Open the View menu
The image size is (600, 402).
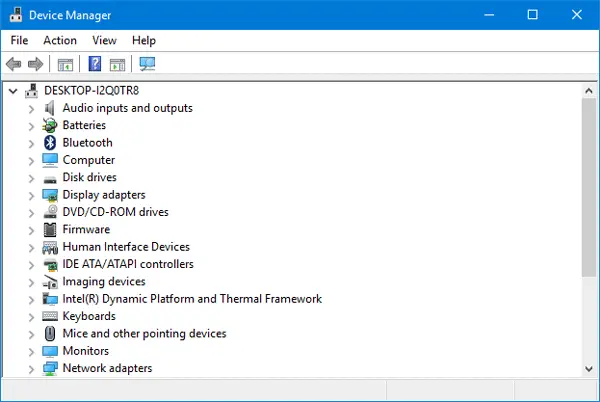(x=104, y=41)
